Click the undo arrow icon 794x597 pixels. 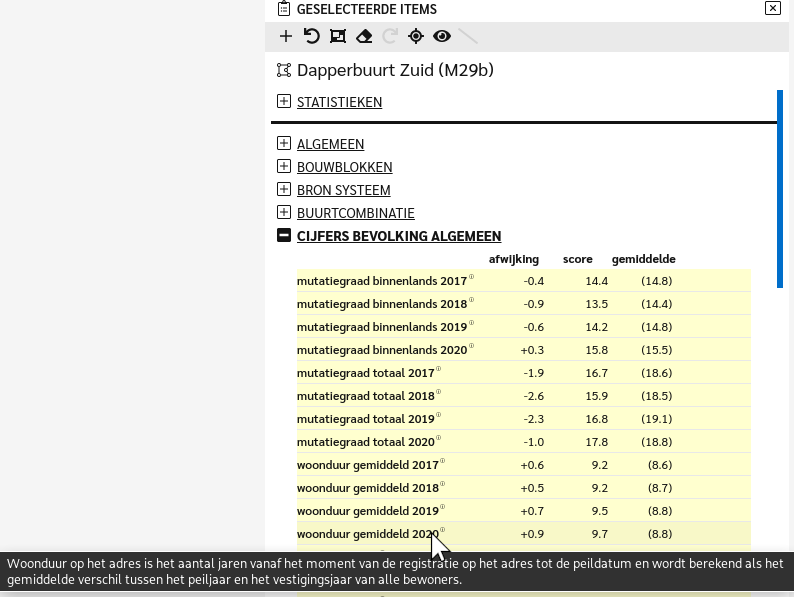click(x=311, y=36)
